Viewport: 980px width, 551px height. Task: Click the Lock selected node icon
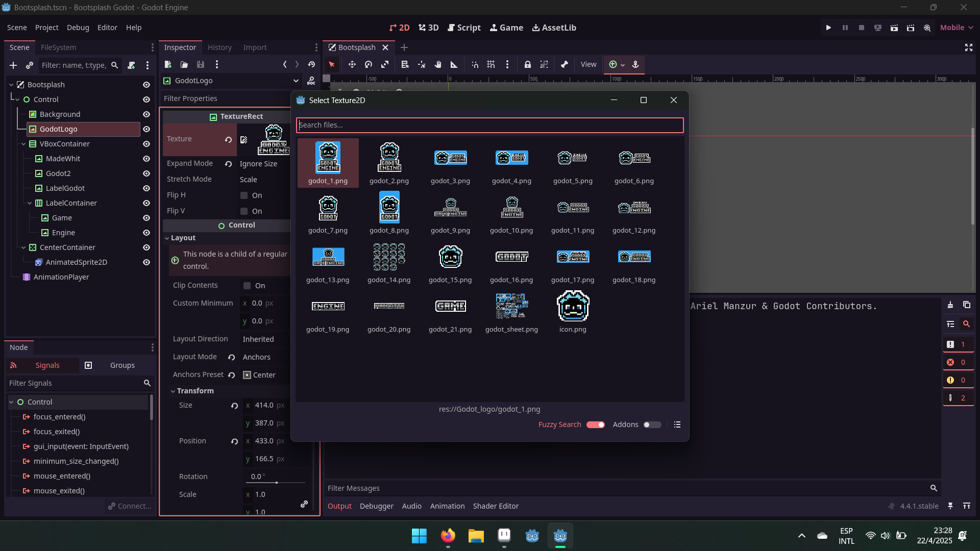(528, 64)
